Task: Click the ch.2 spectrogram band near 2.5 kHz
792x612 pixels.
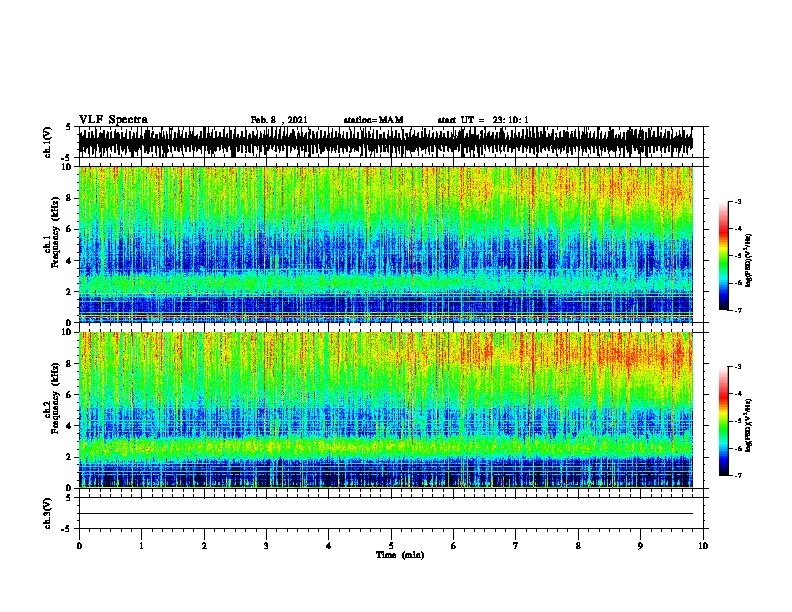Action: [x=385, y=447]
